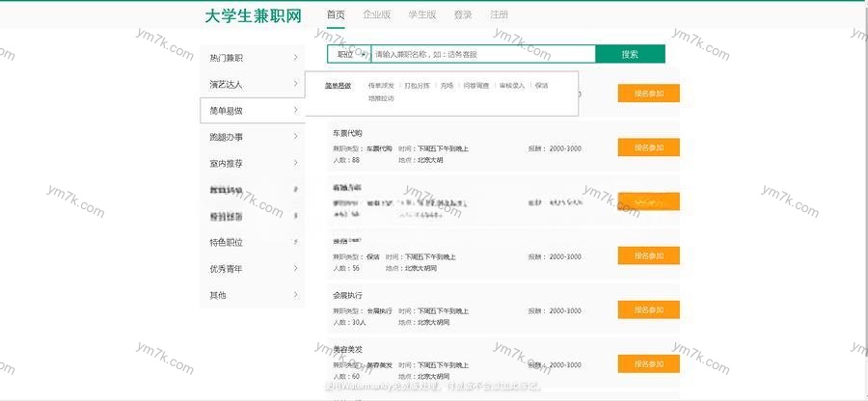This screenshot has width=868, height=401.
Task: Switch to the 企业版 tab
Action: point(377,14)
